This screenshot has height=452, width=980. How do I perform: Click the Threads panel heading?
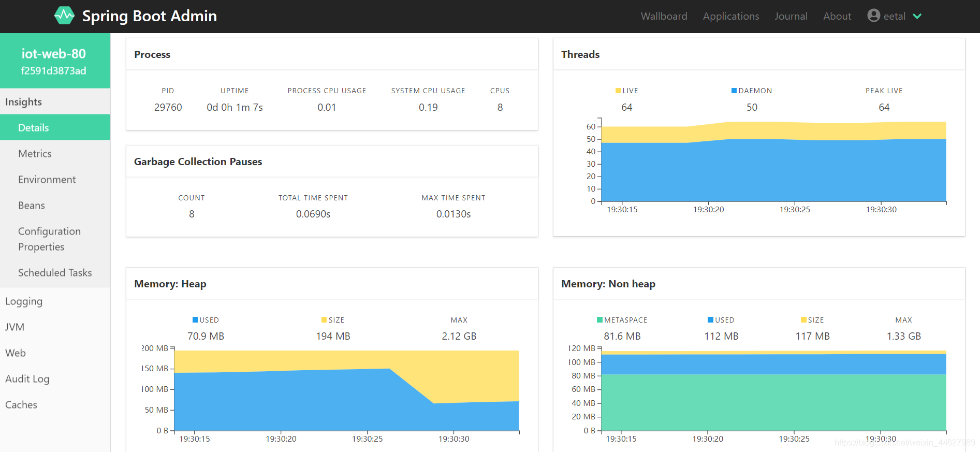click(x=580, y=54)
